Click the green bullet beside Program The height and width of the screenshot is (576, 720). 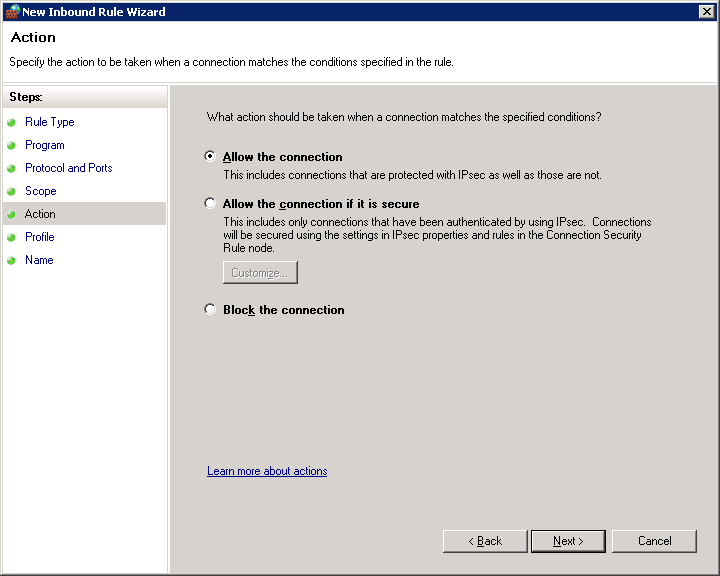click(x=11, y=145)
